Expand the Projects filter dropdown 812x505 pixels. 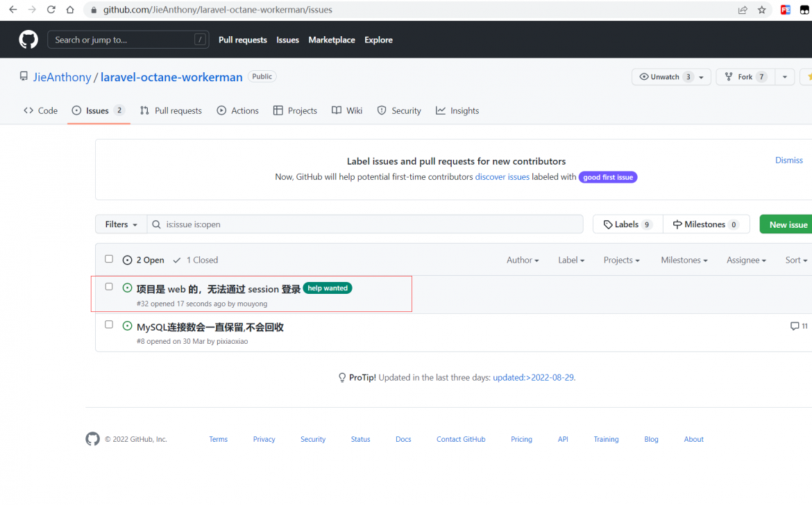coord(621,260)
